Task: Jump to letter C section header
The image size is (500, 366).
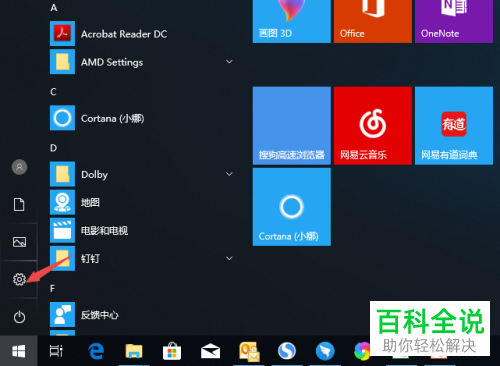Action: pyautogui.click(x=53, y=92)
